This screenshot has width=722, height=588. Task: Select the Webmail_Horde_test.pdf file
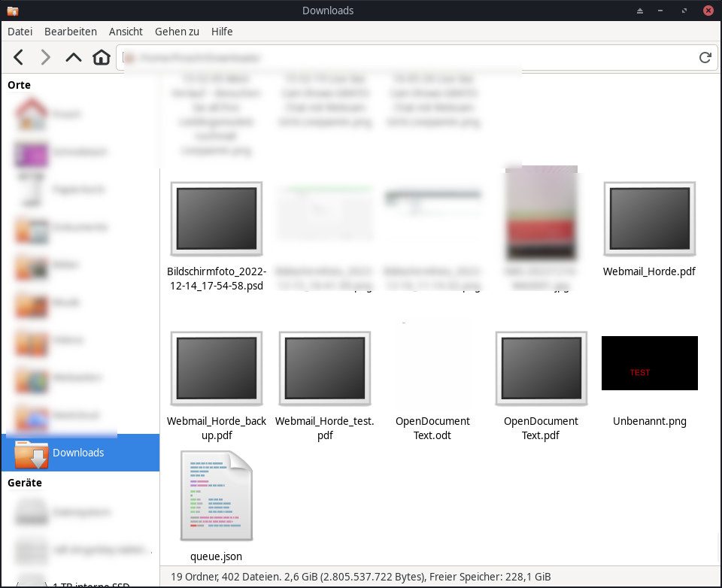[324, 368]
